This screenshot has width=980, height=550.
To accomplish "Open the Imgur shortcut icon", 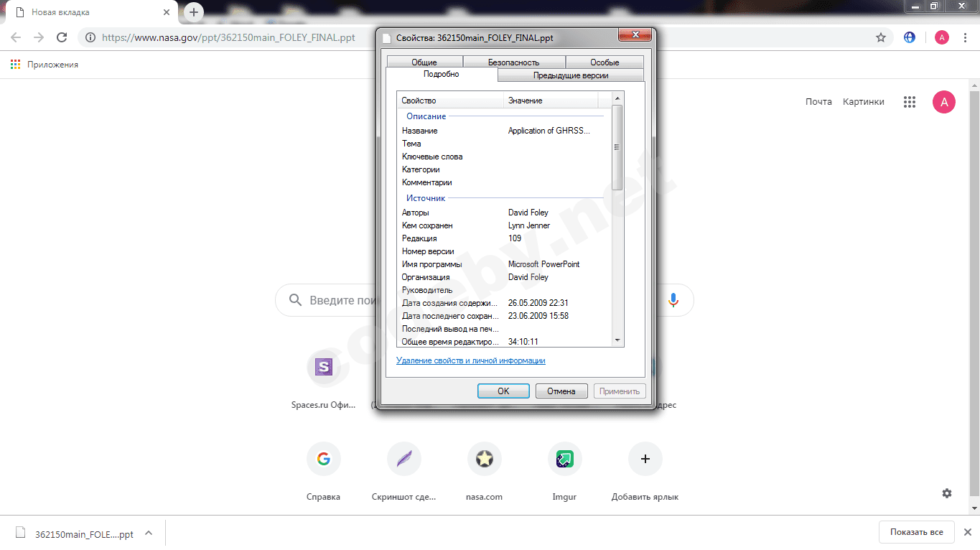I will (564, 459).
